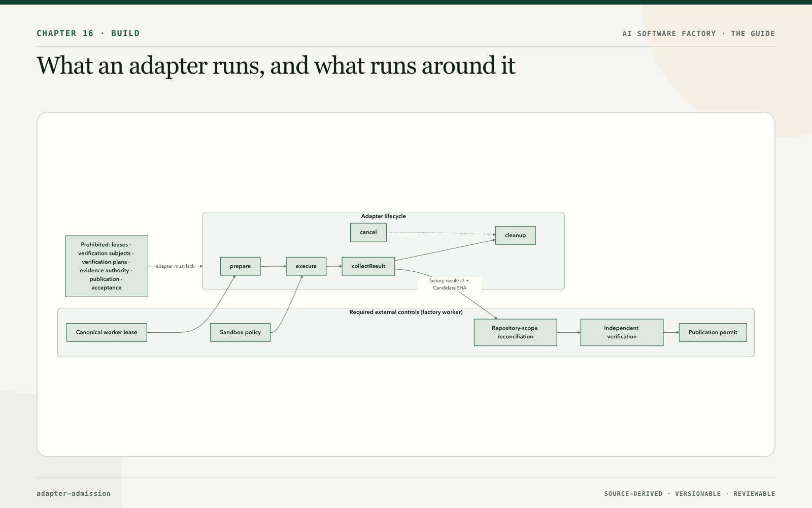Click the 'Adapter lifecycle' group label
The width and height of the screenshot is (812, 508).
[383, 216]
